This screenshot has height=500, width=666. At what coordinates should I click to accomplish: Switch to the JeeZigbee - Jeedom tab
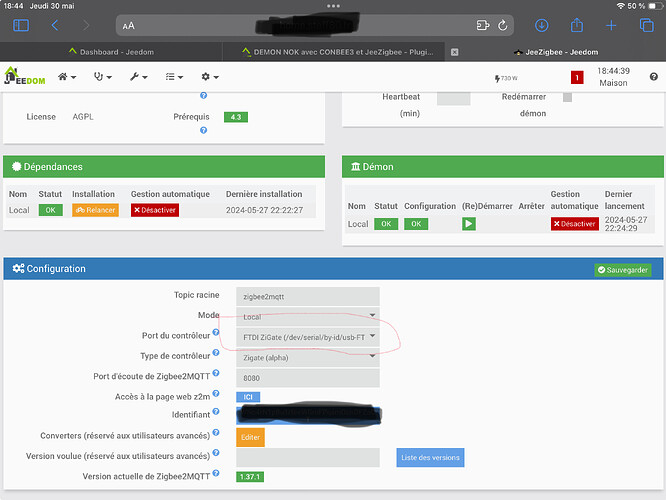pos(556,52)
